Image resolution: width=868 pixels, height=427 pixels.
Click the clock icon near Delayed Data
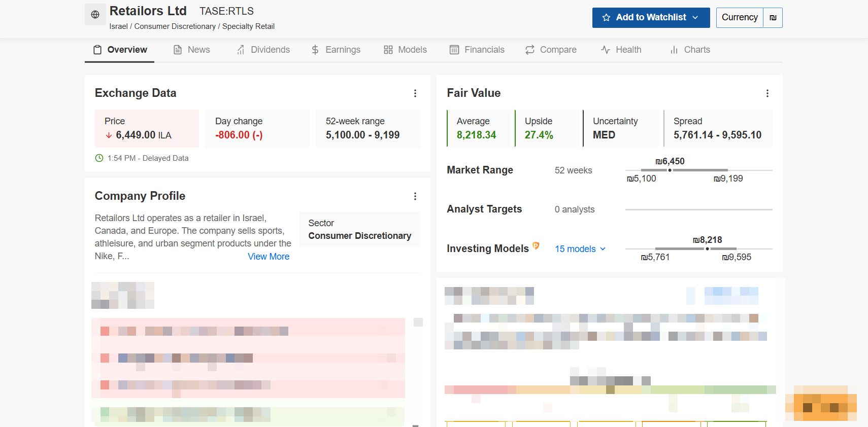[99, 158]
